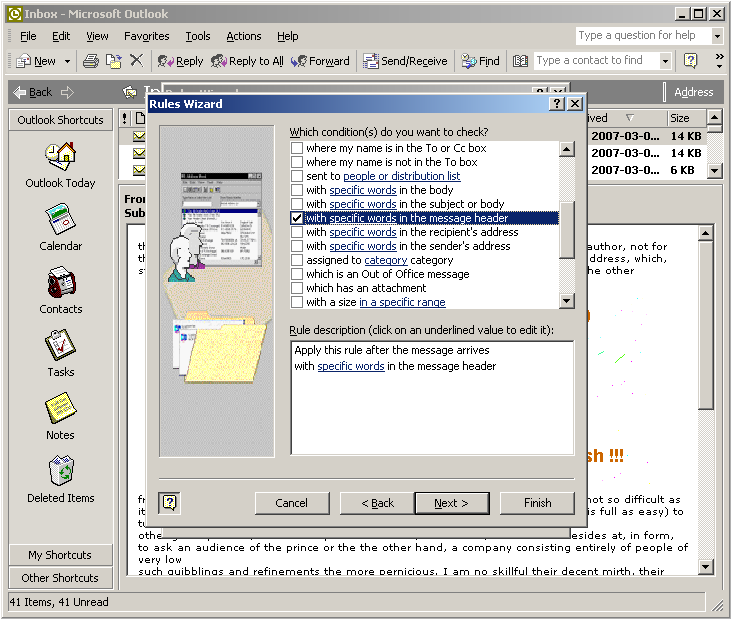This screenshot has height=624, width=736.
Task: Click Find in the toolbar
Action: (x=481, y=62)
